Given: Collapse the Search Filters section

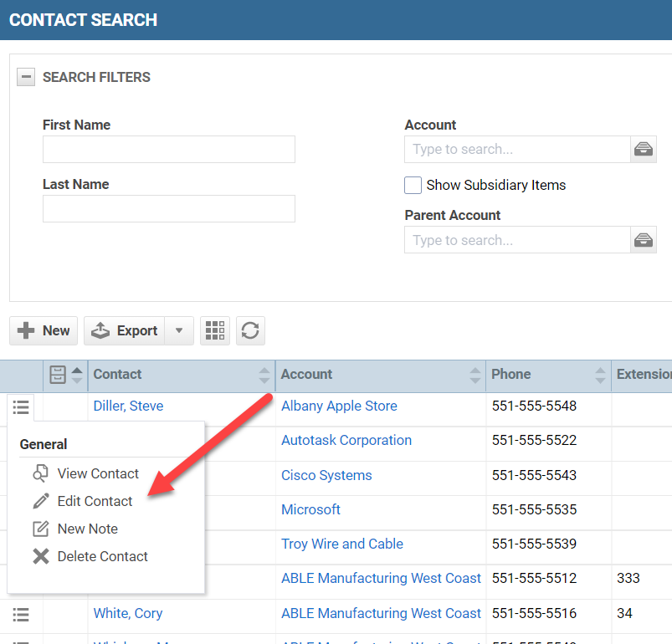Looking at the screenshot, I should (26, 77).
